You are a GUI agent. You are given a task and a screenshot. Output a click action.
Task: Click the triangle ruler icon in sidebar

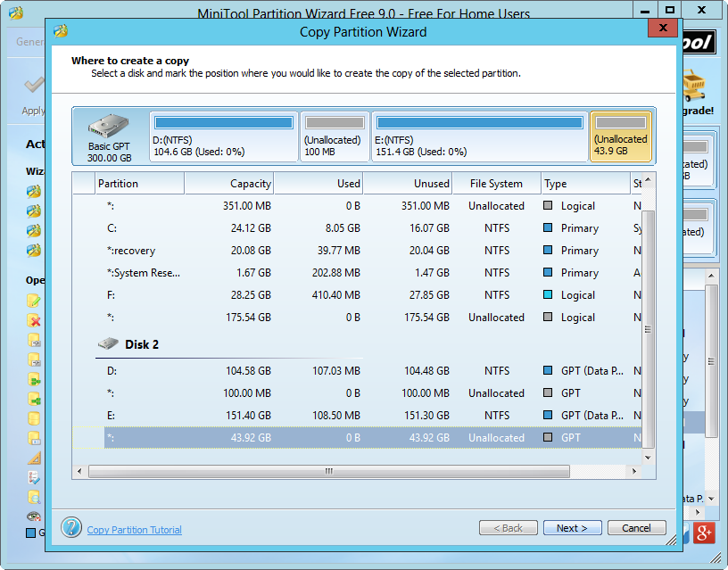click(34, 458)
